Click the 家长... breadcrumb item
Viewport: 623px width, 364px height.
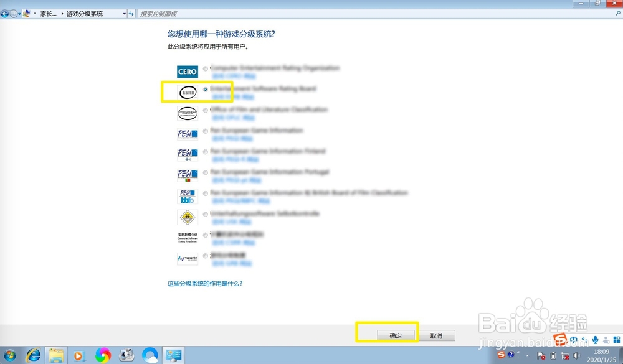point(48,14)
